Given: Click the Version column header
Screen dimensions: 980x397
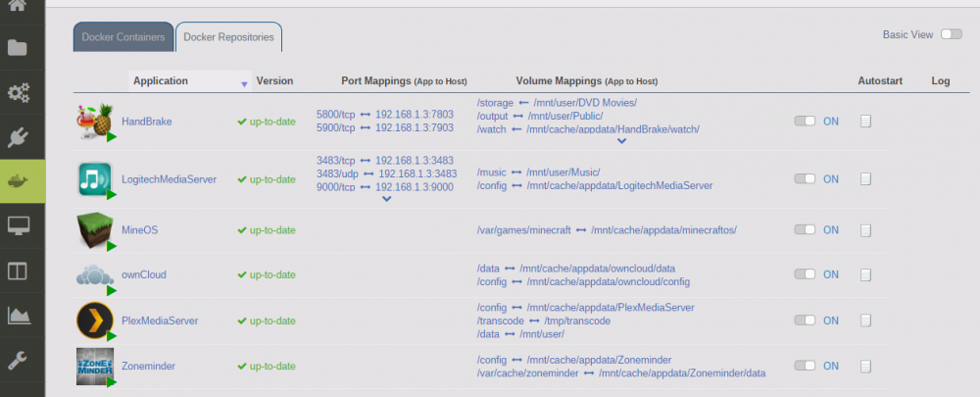Looking at the screenshot, I should pyautogui.click(x=274, y=80).
